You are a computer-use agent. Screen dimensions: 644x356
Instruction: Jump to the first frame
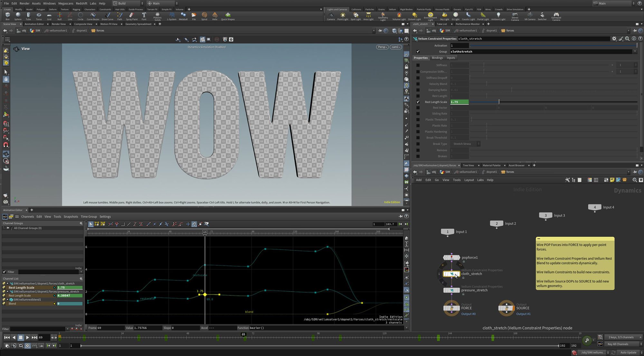pos(6,337)
